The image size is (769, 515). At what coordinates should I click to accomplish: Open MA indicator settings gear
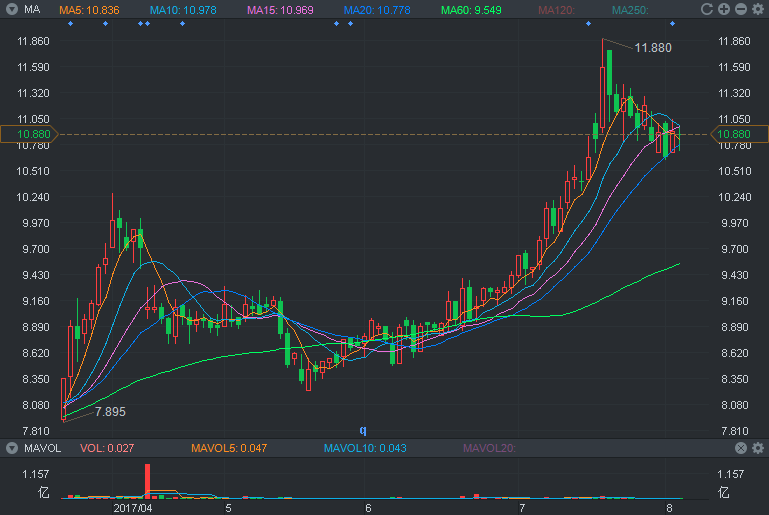coord(758,9)
